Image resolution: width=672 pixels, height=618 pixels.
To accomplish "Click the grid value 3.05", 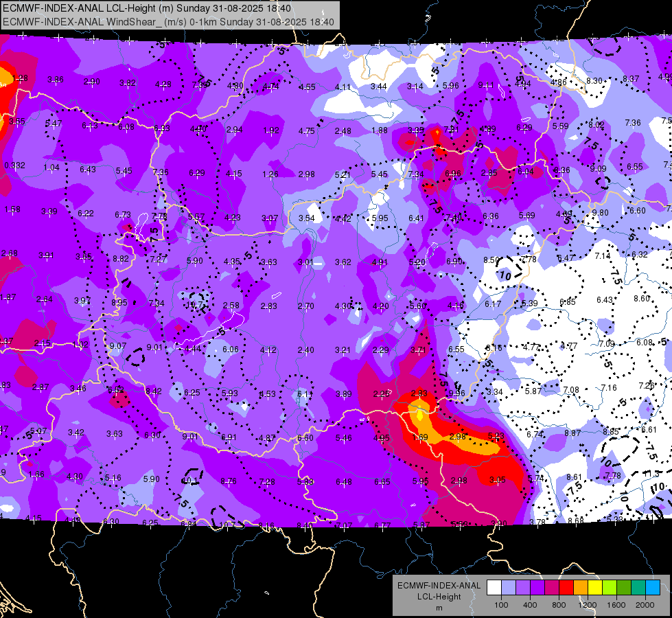I will [x=497, y=479].
